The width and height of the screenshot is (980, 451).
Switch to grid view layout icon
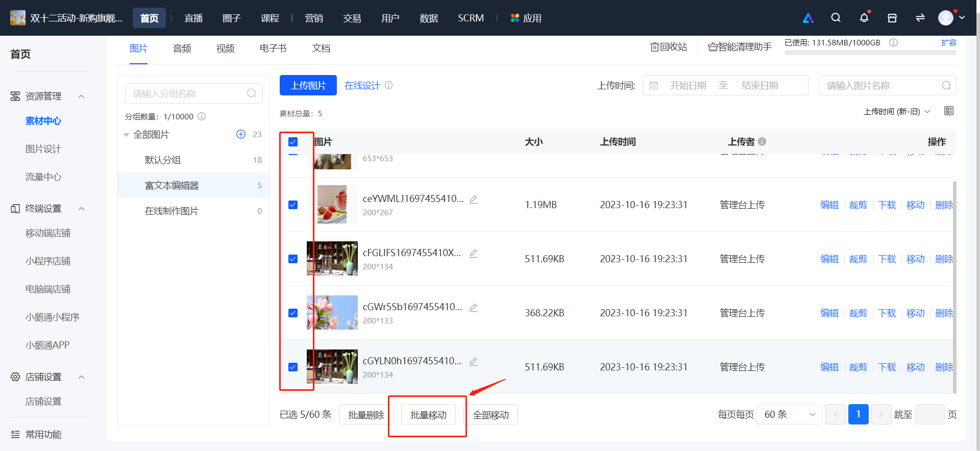949,111
